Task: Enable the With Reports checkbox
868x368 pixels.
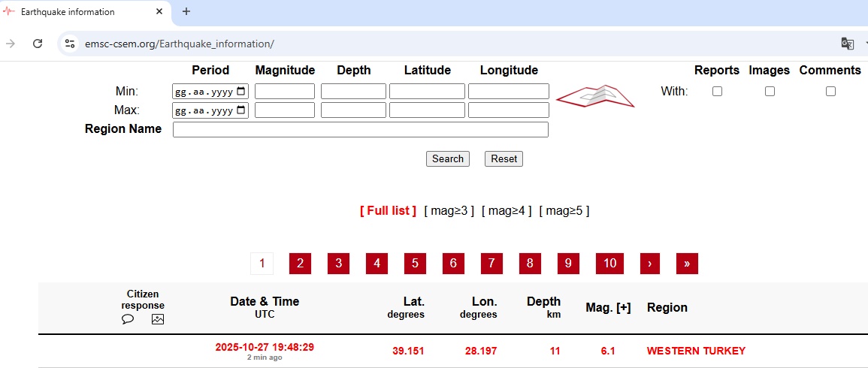Action: [717, 92]
